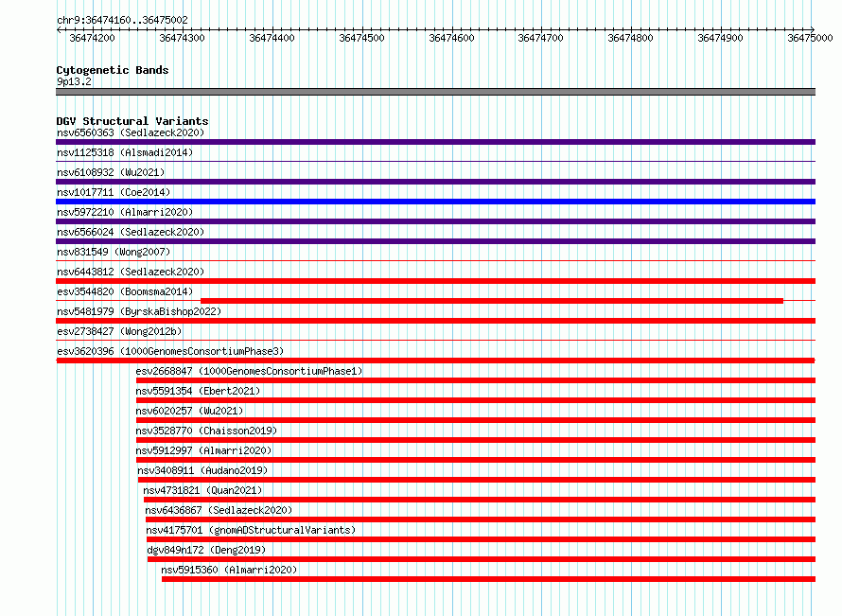842x616 pixels.
Task: Click the nsv1017711 (Coe2014) label
Action: click(114, 192)
